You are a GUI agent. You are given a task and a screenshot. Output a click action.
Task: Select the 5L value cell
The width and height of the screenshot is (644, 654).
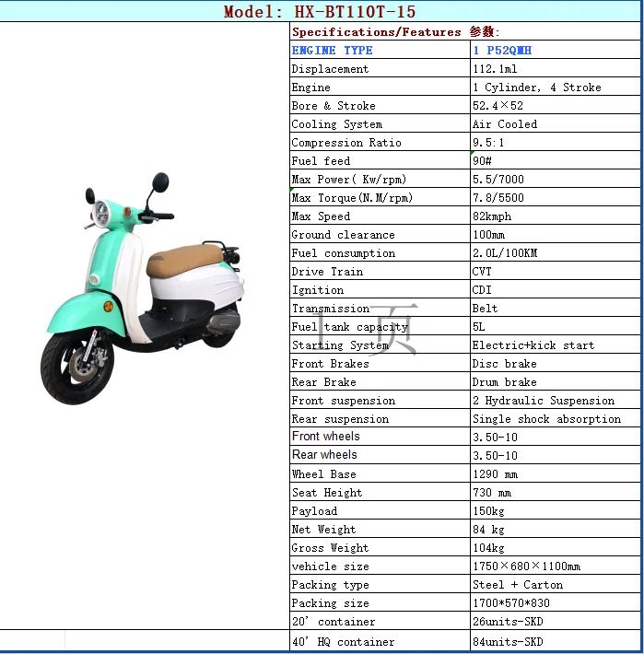[556, 327]
